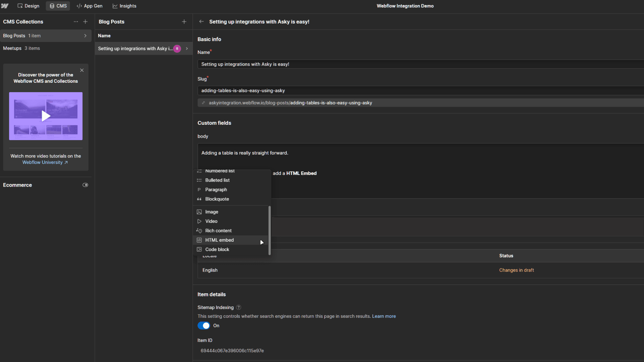Viewport: 644px width, 362px height.
Task: Choose Bulleted list from insert menu
Action: click(231, 180)
